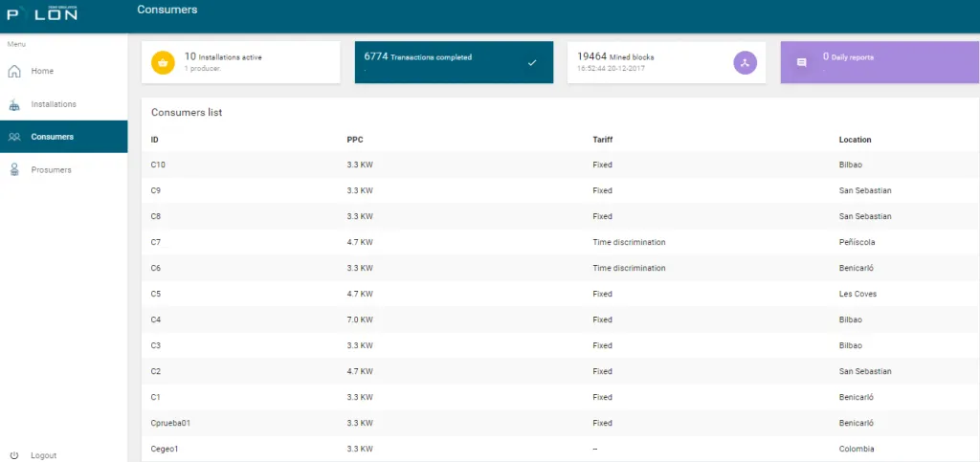980x462 pixels.
Task: Click the Logout power icon
Action: pyautogui.click(x=14, y=455)
